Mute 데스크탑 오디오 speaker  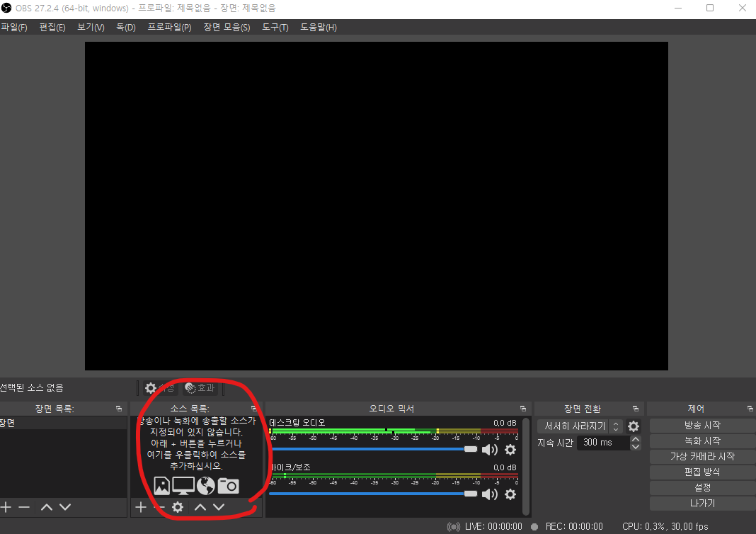coord(489,450)
